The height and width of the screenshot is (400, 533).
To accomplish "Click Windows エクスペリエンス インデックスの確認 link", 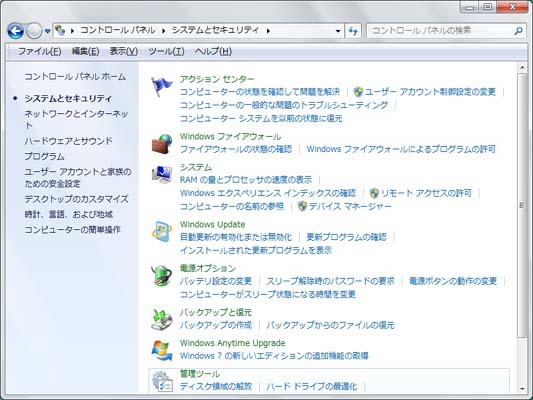I will 268,193.
